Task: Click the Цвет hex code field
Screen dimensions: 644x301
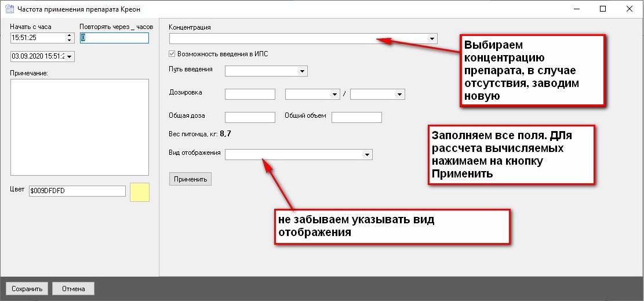Action: 77,191
